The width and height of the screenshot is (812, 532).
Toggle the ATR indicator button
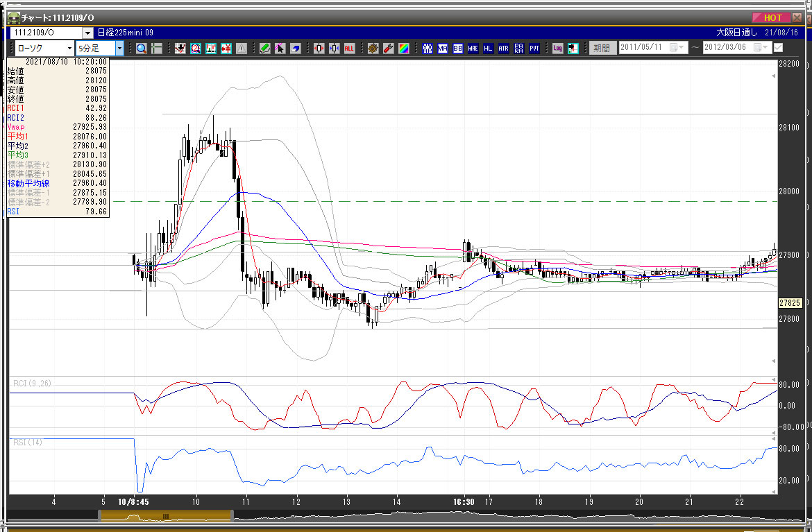(x=503, y=48)
